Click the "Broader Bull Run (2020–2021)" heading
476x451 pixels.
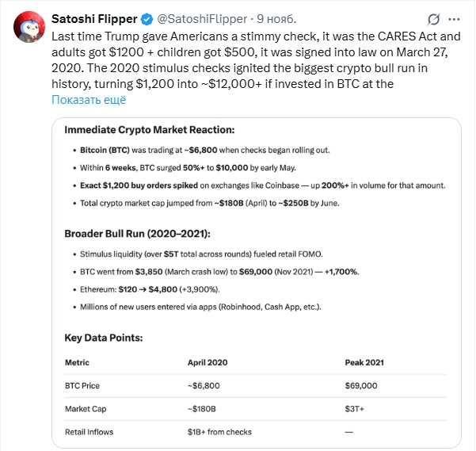[x=139, y=233]
